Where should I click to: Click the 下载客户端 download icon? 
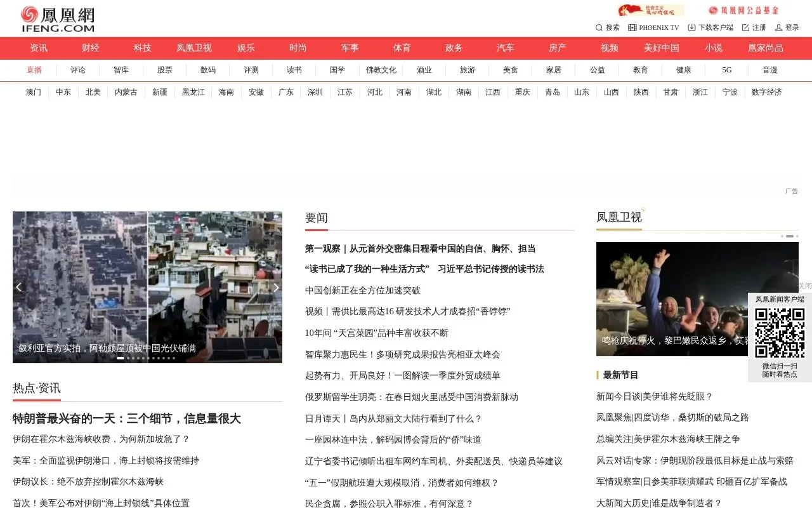[x=692, y=27]
